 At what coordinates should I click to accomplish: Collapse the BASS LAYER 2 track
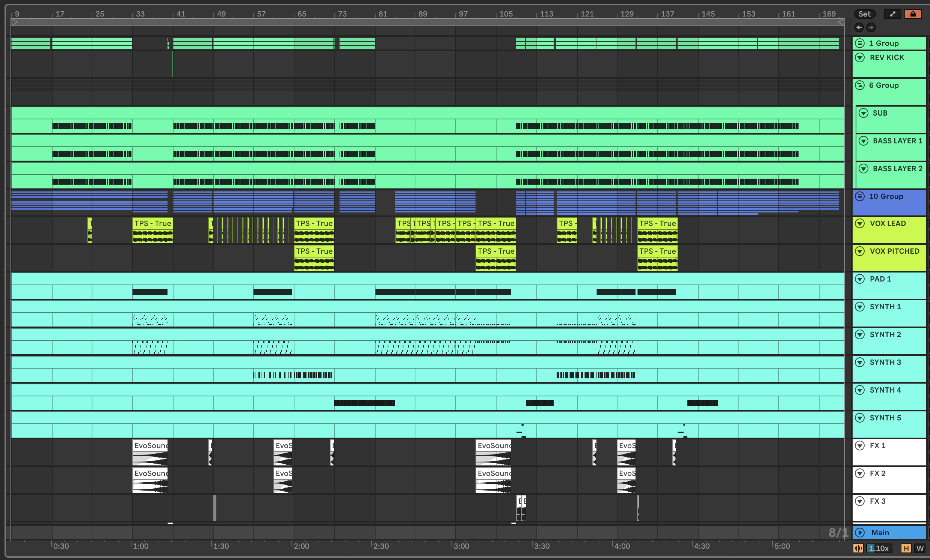coord(863,169)
